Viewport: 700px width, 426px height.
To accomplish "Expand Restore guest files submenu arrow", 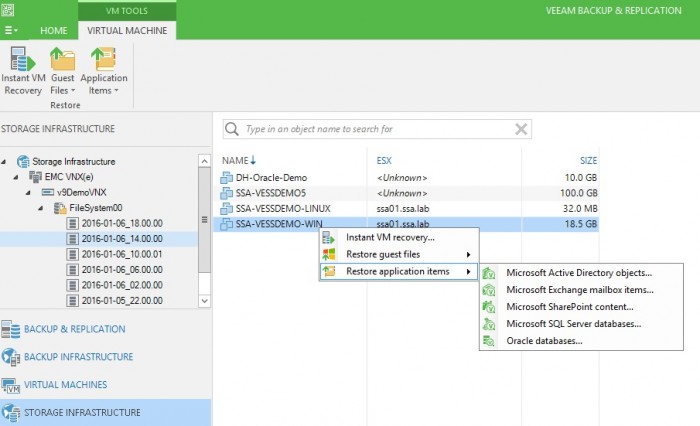I will (468, 255).
